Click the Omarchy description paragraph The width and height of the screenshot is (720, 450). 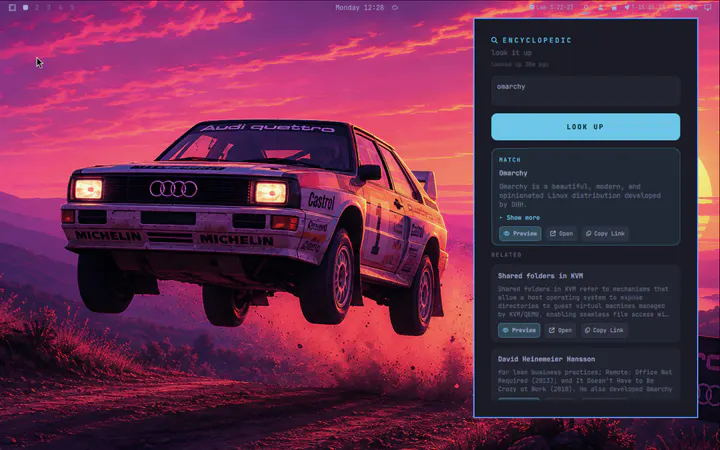[x=580, y=196]
